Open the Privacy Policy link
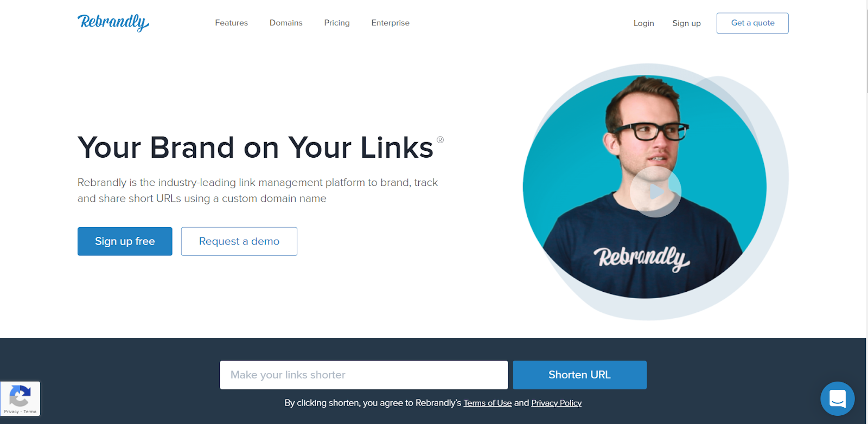Viewport: 868px width, 424px height. pyautogui.click(x=556, y=403)
